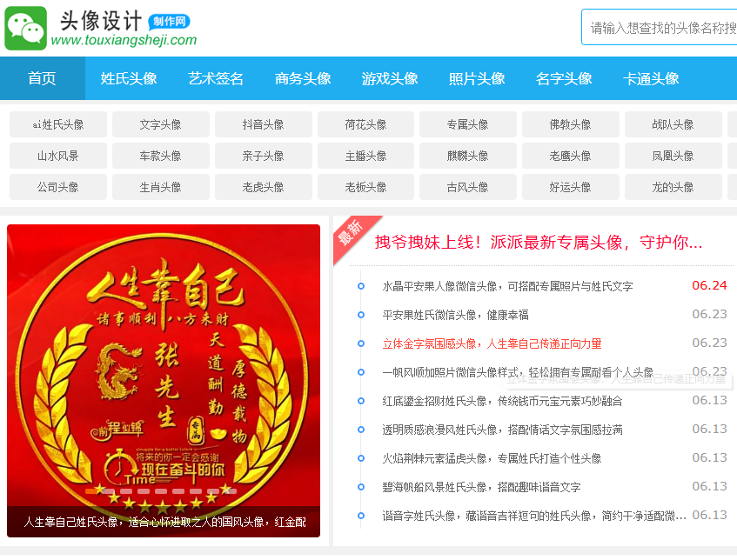Viewport: 737px width, 560px height.
Task: Select the ai姓氏头像 category button
Action: [x=58, y=124]
